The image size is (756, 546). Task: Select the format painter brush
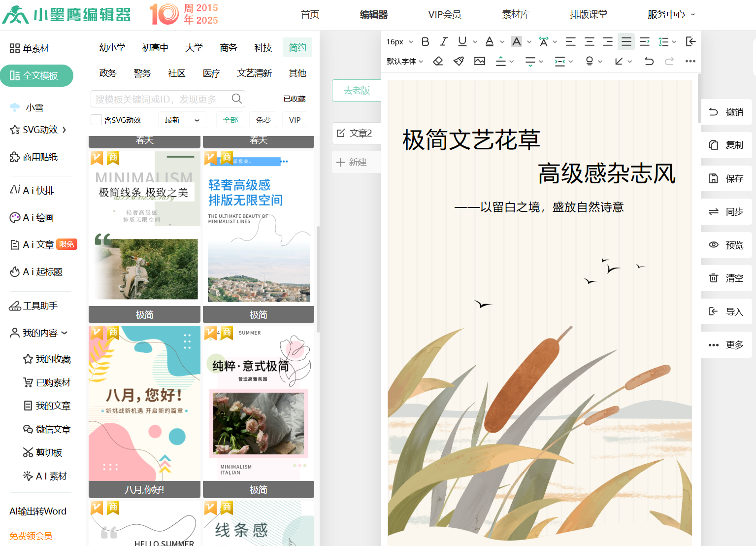pos(459,61)
